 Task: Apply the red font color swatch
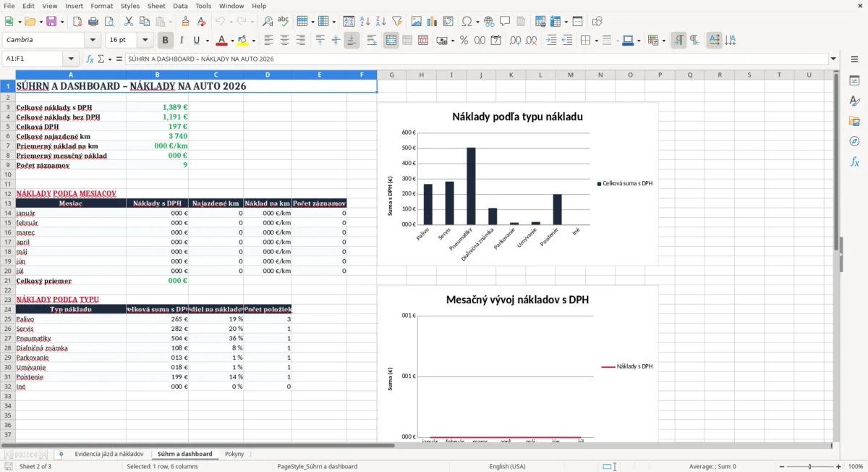tap(221, 41)
